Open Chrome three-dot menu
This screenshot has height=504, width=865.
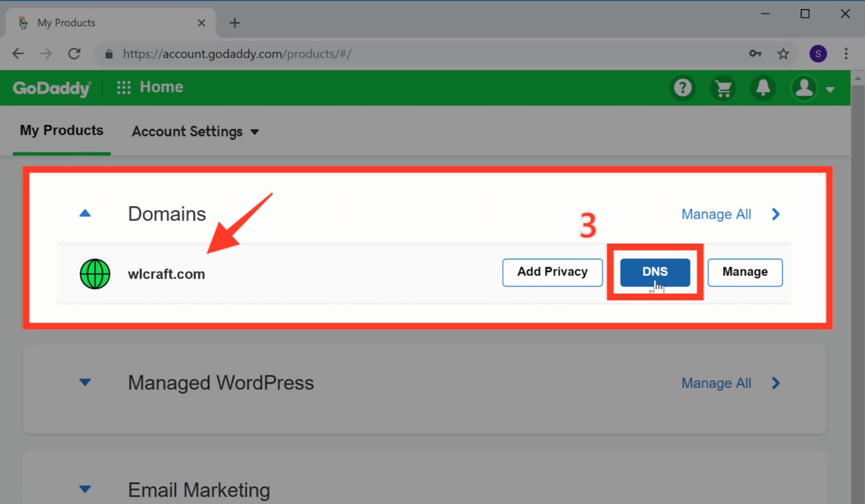click(x=846, y=54)
